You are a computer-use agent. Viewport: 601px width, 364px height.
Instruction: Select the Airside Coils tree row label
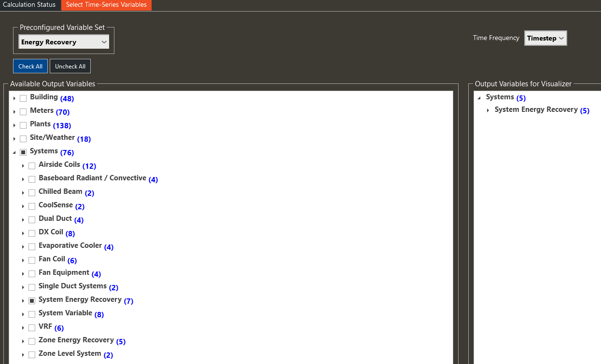coord(59,164)
